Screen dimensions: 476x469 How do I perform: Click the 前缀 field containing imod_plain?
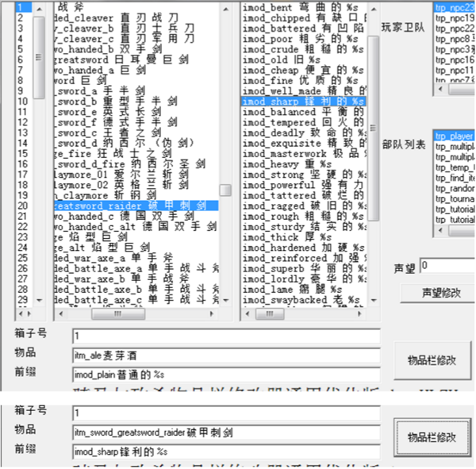point(226,375)
